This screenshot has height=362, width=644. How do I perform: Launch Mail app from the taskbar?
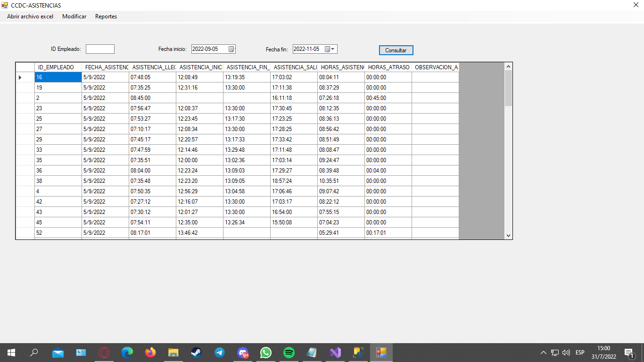pyautogui.click(x=58, y=353)
